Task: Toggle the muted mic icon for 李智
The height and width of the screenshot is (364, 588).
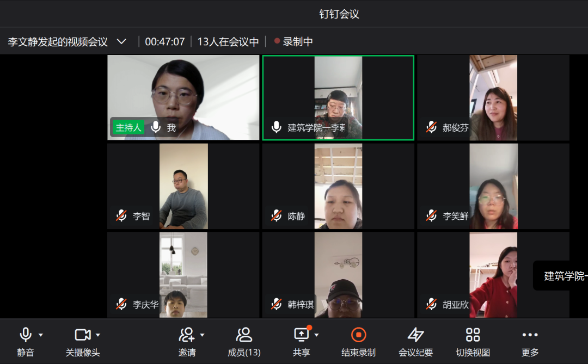Action: pos(121,216)
